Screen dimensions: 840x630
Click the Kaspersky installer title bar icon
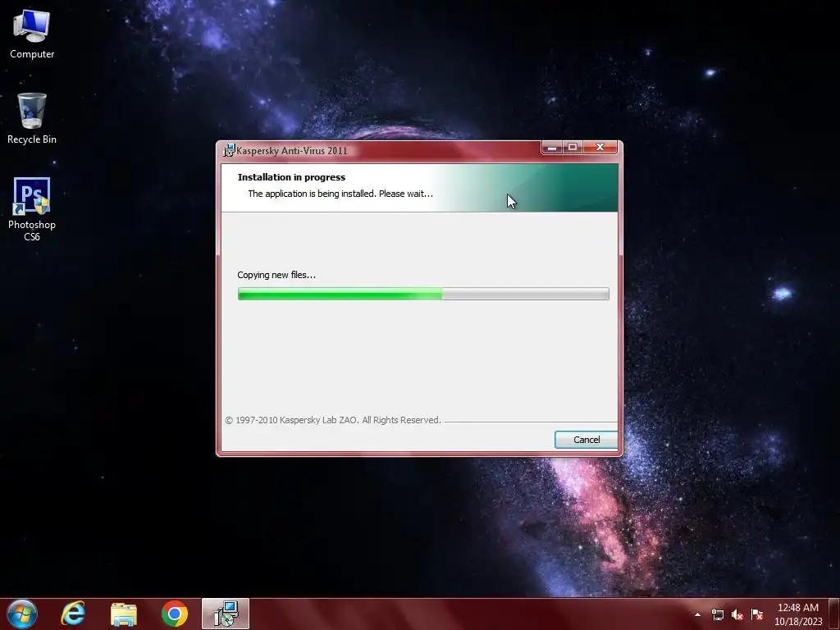229,151
